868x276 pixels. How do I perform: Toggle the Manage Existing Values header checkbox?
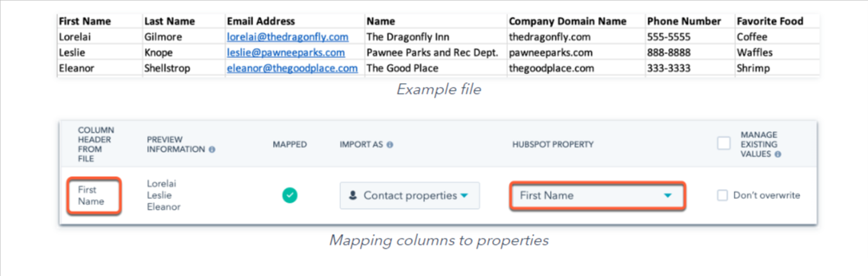tap(724, 143)
